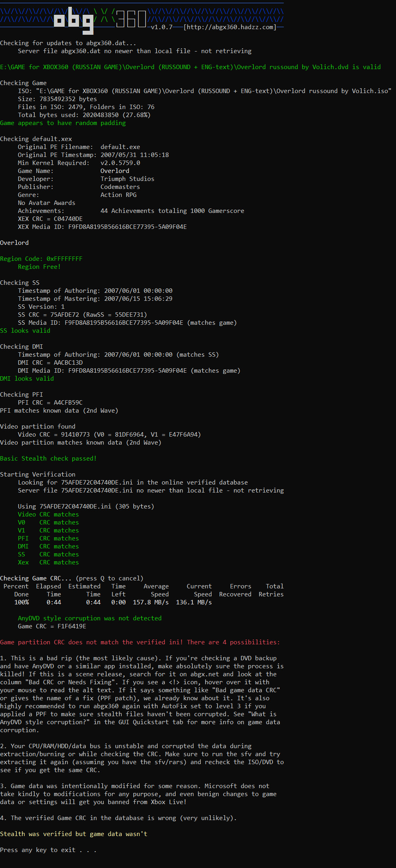Select 'Using 75AFDE72C04740DE.ini (305 bytes)'
Viewport: 396px width, 868px height.
coord(86,506)
